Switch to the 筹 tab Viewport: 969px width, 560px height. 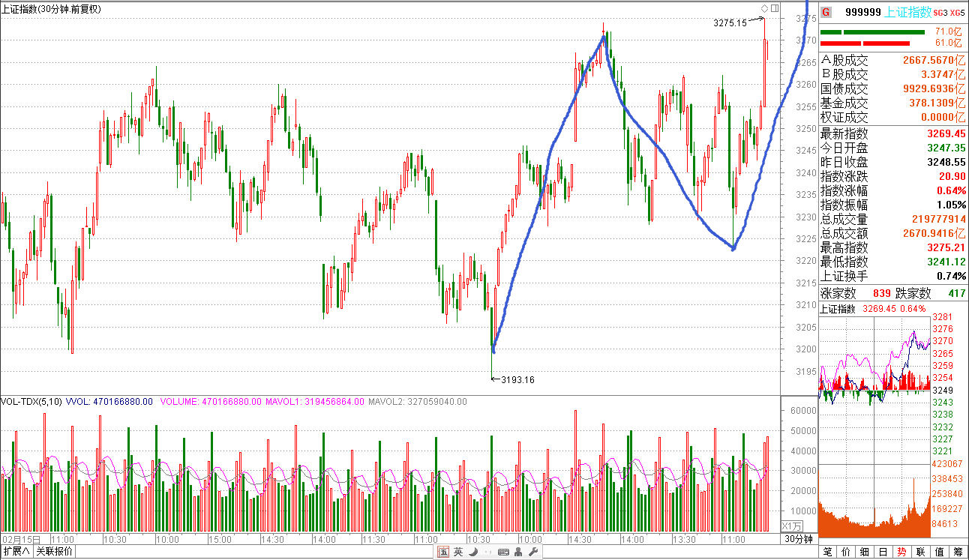tap(958, 552)
